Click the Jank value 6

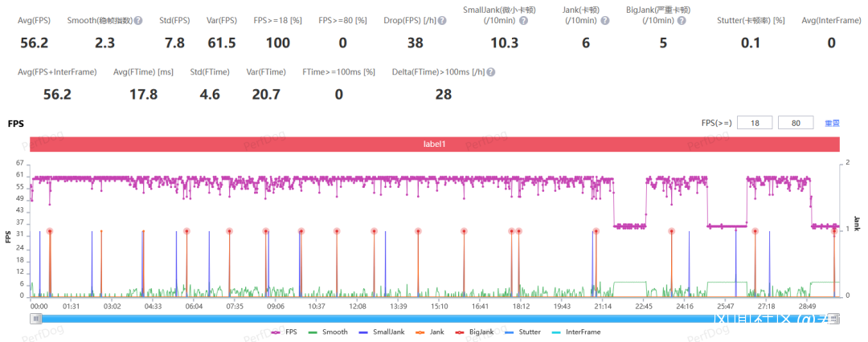pyautogui.click(x=586, y=43)
